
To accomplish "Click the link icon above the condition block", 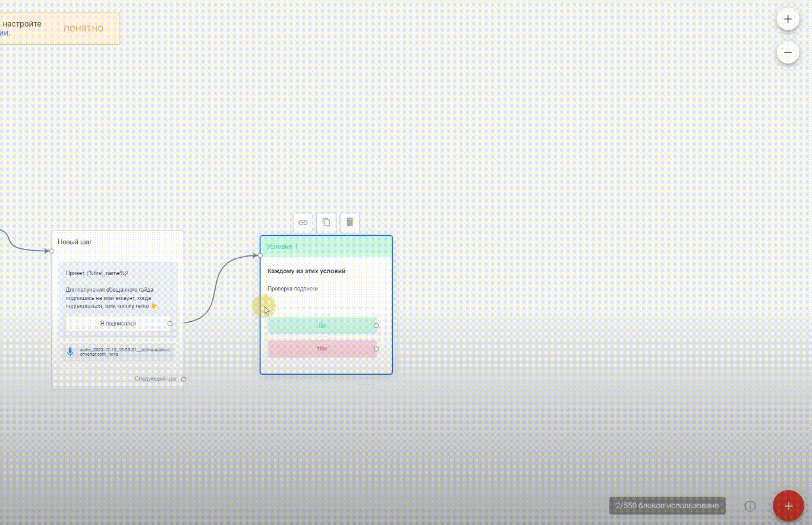I will 303,223.
